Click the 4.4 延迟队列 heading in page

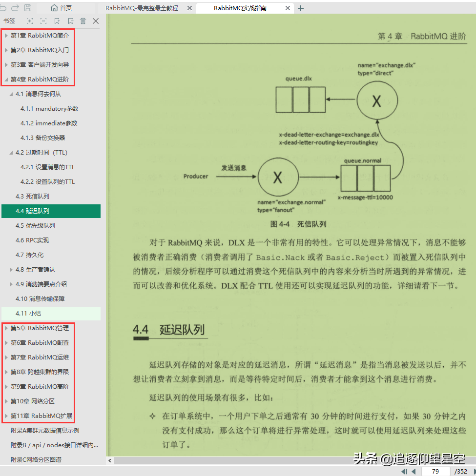click(x=169, y=329)
